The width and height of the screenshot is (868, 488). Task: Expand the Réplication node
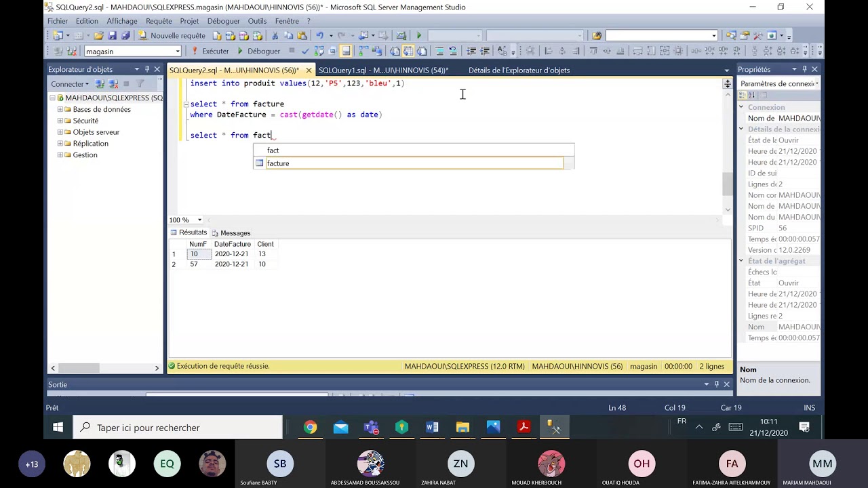[60, 144]
